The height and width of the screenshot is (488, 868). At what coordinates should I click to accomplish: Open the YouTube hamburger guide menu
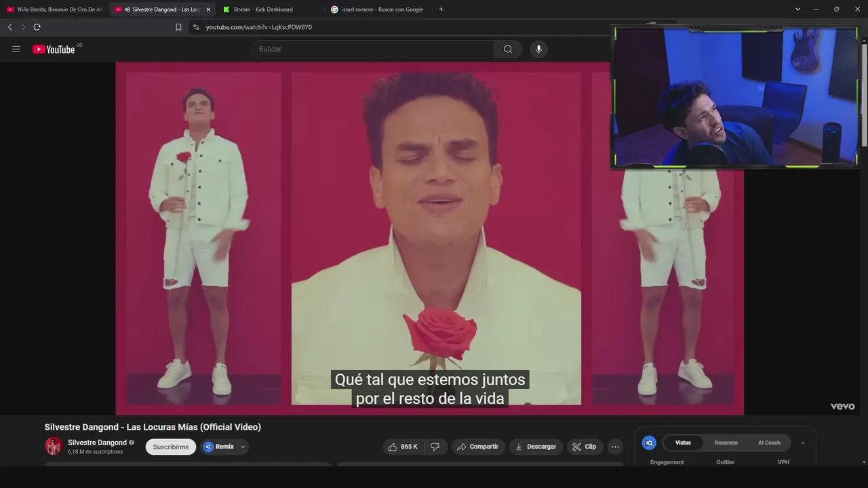pyautogui.click(x=16, y=49)
